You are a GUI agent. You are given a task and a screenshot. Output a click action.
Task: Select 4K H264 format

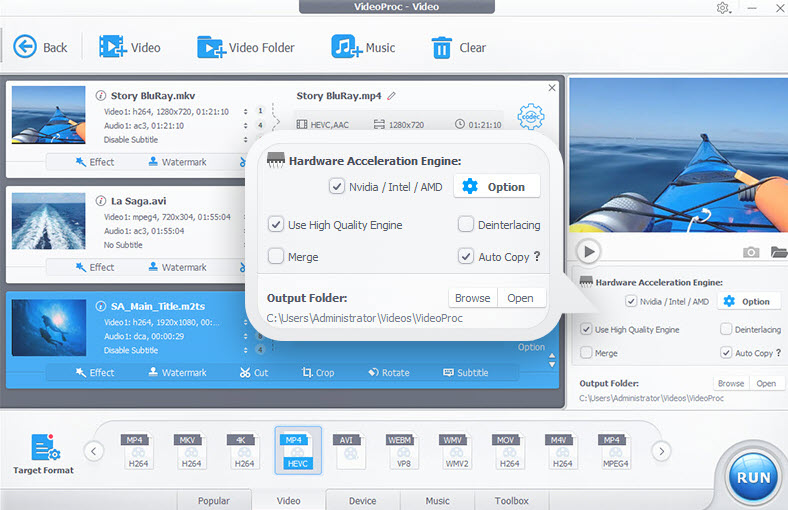tap(244, 451)
